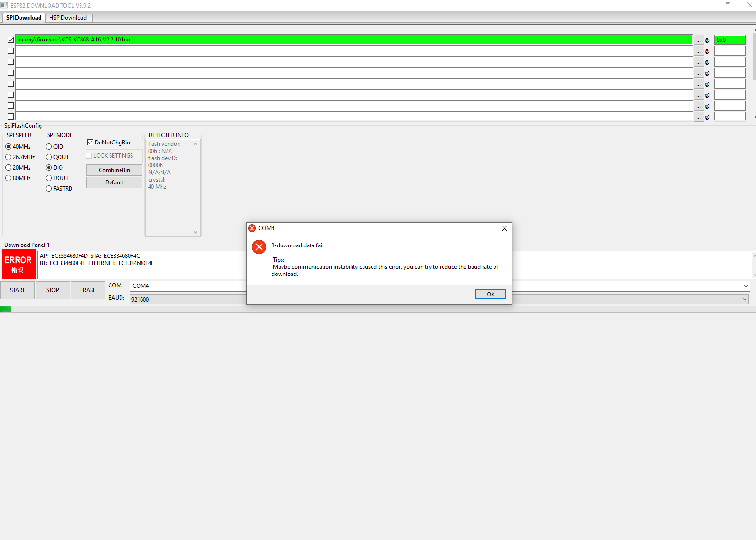Switch to the HSPIDownload tab
The image size is (756, 540).
click(68, 18)
